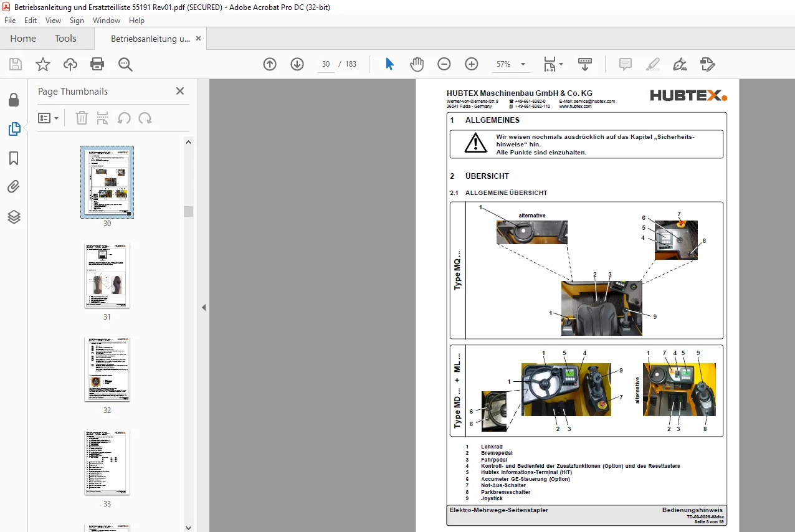The image size is (795, 532).
Task: Open the fit page options icon
Action: click(553, 64)
